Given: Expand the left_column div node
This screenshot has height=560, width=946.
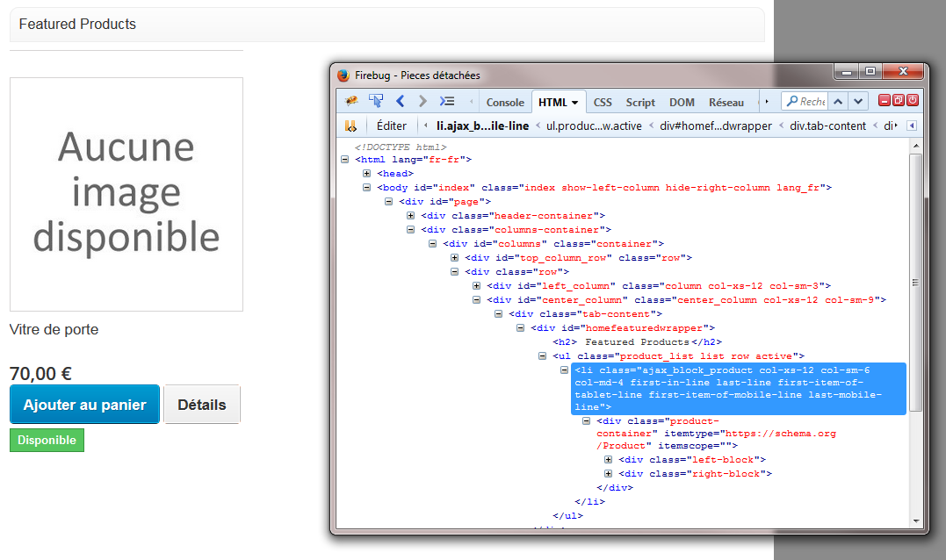Looking at the screenshot, I should point(476,286).
